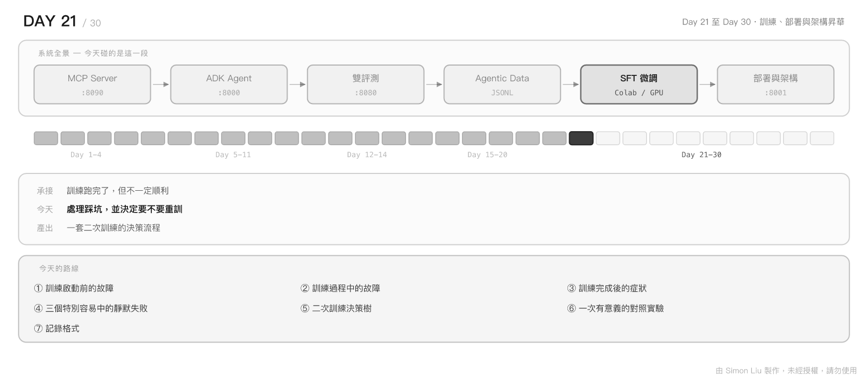This screenshot has width=868, height=381.
Task: Open the Agentic Data JSONL box
Action: tap(502, 85)
